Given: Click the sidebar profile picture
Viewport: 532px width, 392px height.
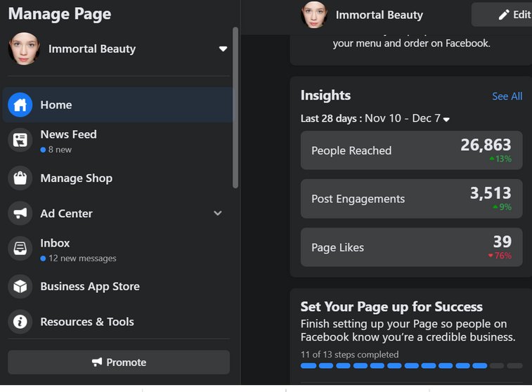Looking at the screenshot, I should click(x=24, y=49).
